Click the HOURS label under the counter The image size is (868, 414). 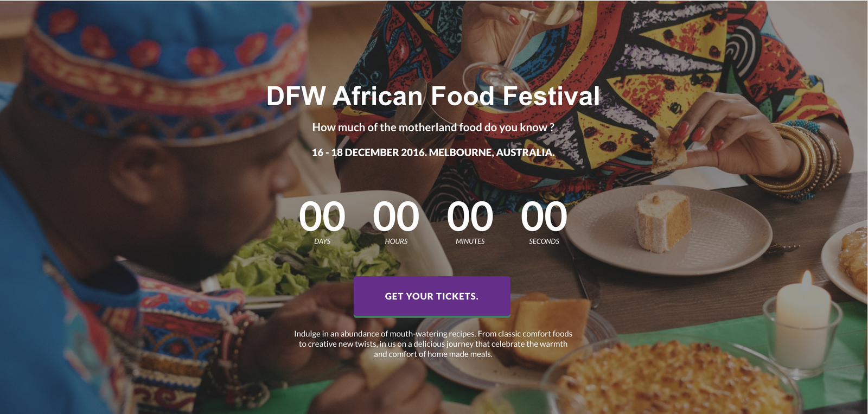pyautogui.click(x=396, y=241)
